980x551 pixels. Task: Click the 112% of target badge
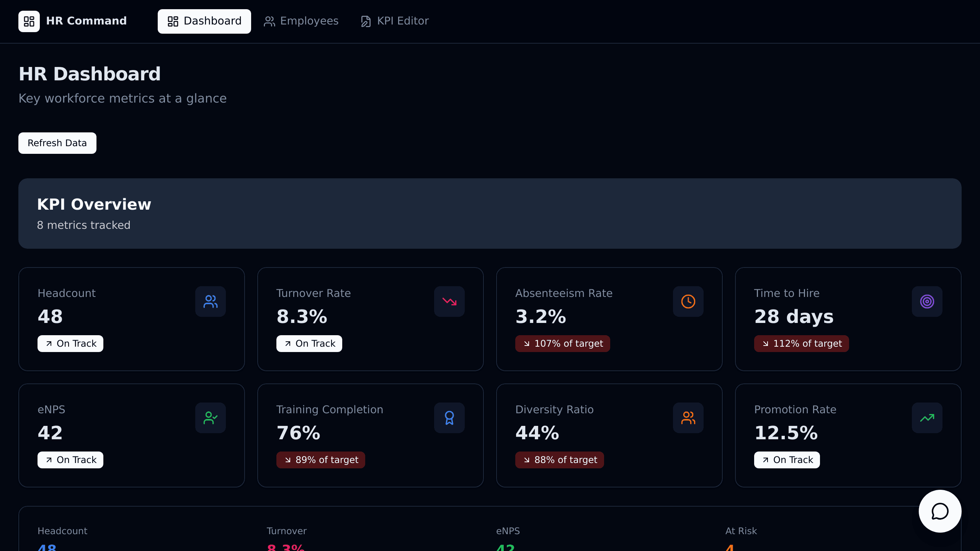[x=802, y=344]
